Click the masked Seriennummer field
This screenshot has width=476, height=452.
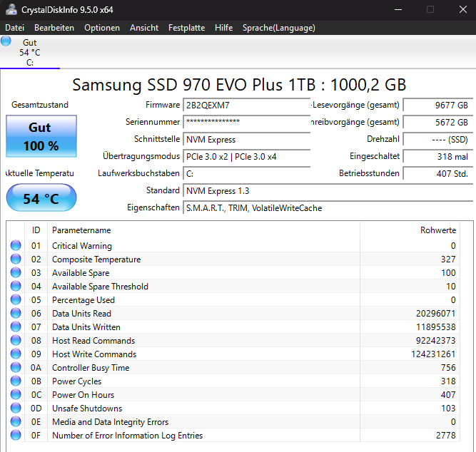coord(246,122)
